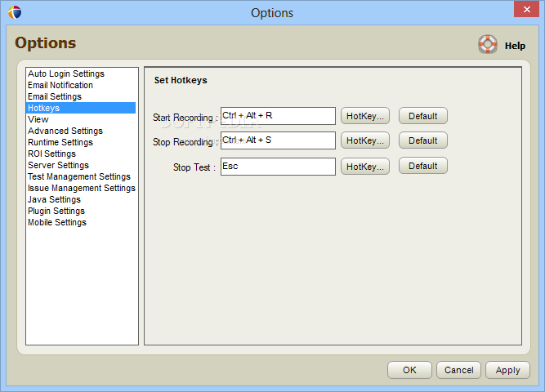Open the Help text link
Screen dimensions: 545x392
pyautogui.click(x=515, y=46)
